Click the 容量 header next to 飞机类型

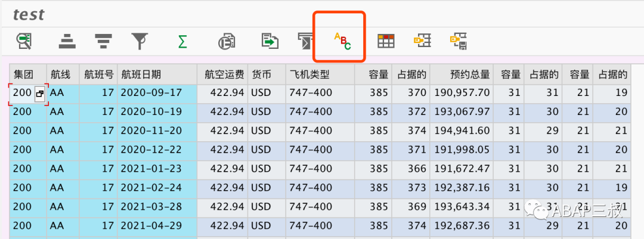point(373,75)
